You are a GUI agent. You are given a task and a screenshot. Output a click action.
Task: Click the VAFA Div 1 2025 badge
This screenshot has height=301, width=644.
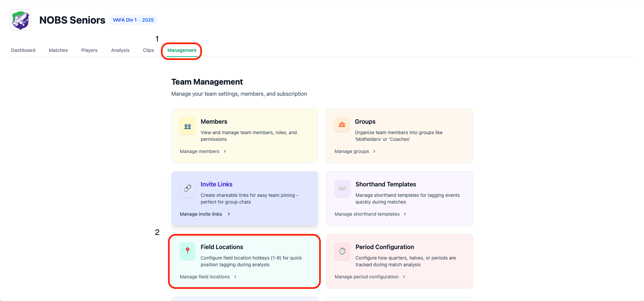point(133,20)
